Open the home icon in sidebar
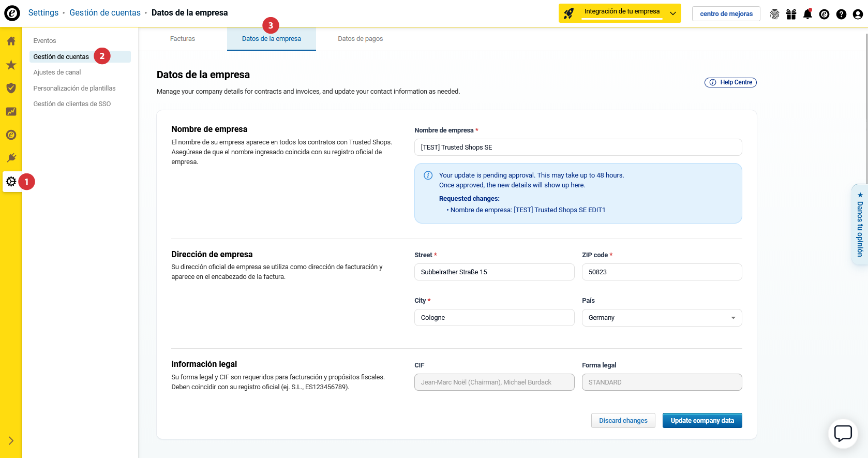868x458 pixels. point(11,41)
